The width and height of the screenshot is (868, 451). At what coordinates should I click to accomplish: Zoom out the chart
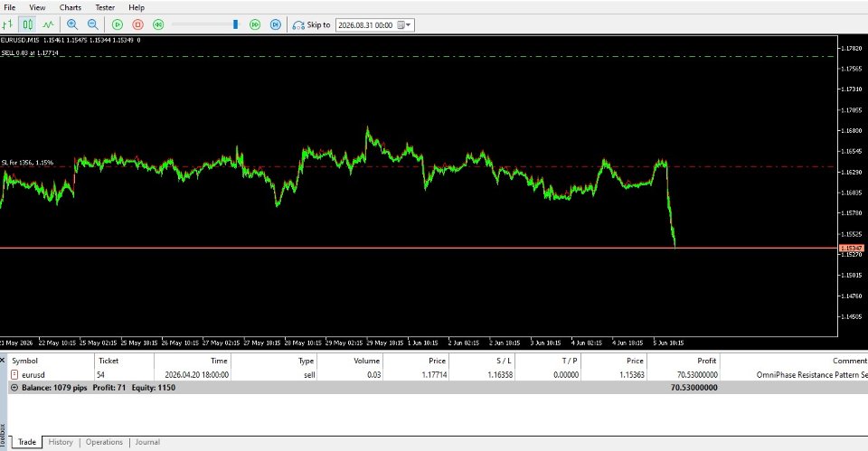click(x=92, y=24)
